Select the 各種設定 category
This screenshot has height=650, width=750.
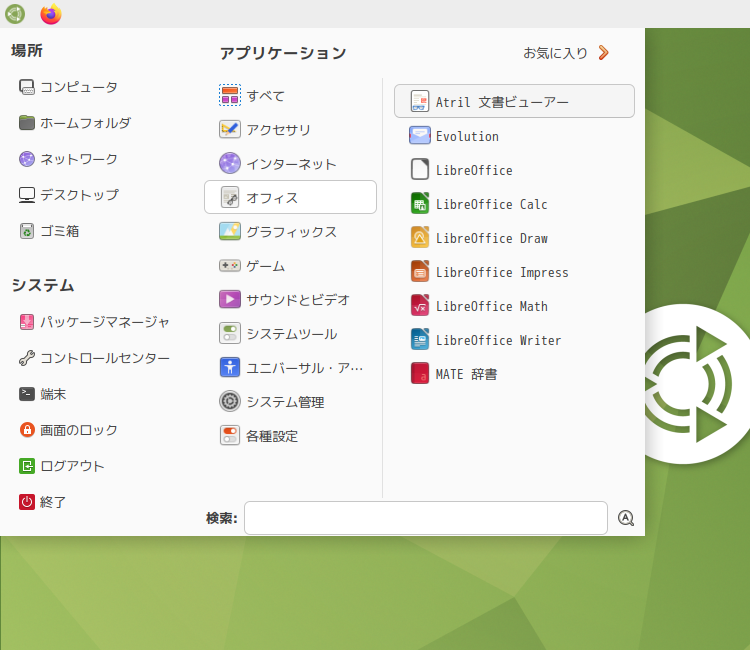point(290,436)
